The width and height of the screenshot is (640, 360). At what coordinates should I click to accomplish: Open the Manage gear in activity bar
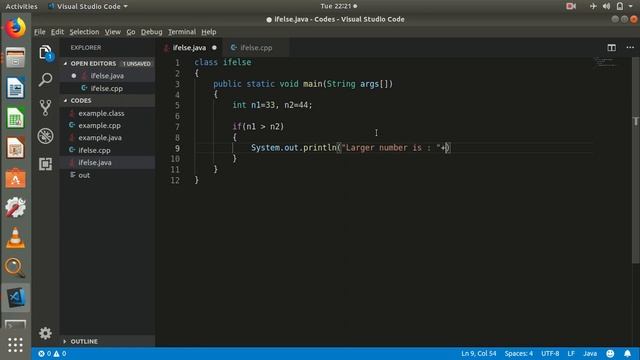click(45, 333)
